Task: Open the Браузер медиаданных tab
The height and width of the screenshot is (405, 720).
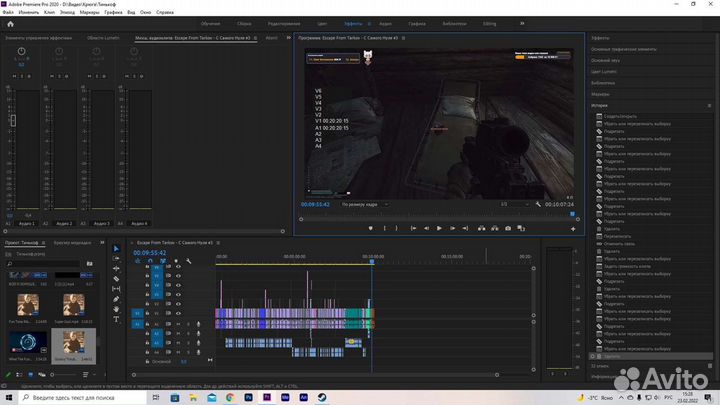Action: pos(73,243)
